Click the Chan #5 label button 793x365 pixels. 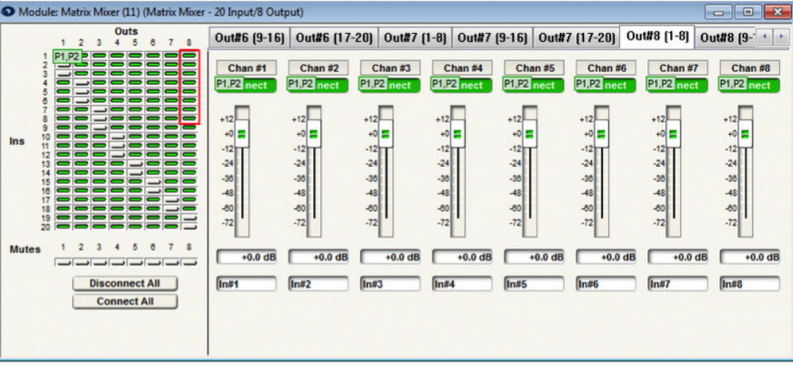click(x=534, y=68)
